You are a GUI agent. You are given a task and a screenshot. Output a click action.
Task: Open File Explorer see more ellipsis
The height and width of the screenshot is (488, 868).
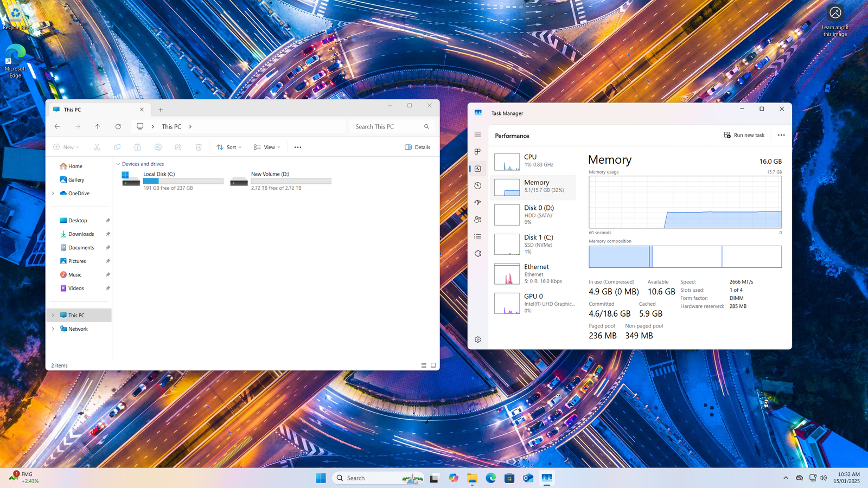tap(298, 147)
